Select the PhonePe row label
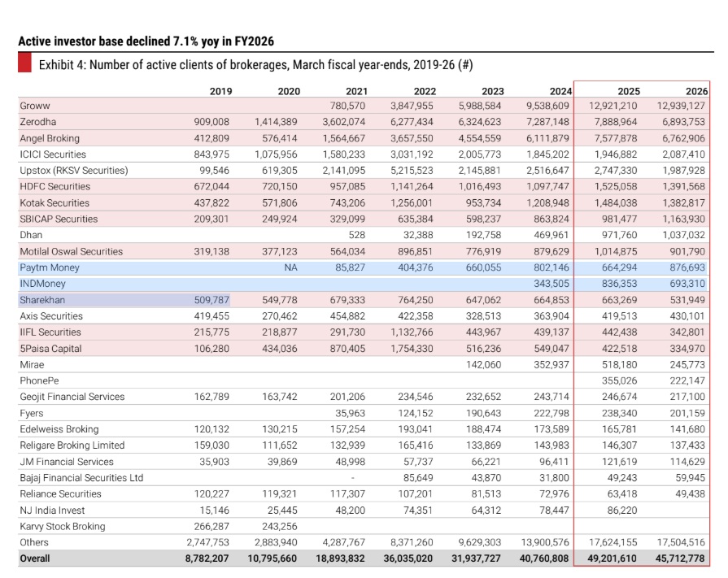 pos(40,380)
